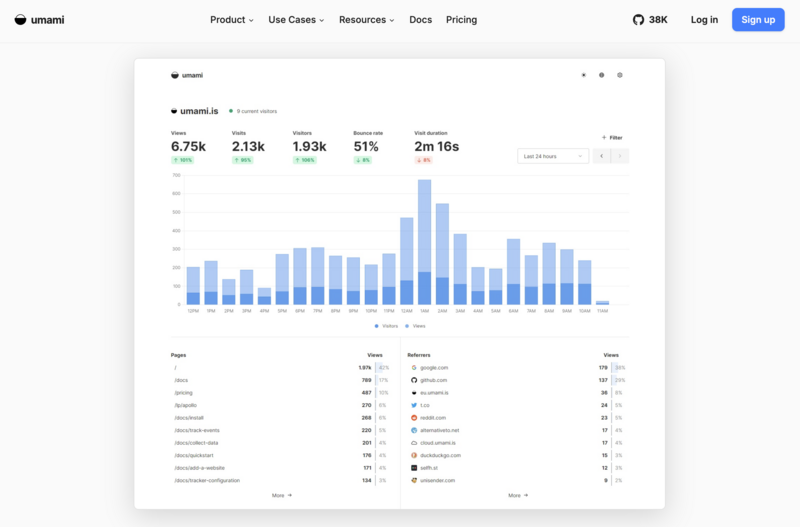This screenshot has height=527, width=800.
Task: Toggle the Views legend item
Action: pyautogui.click(x=415, y=326)
